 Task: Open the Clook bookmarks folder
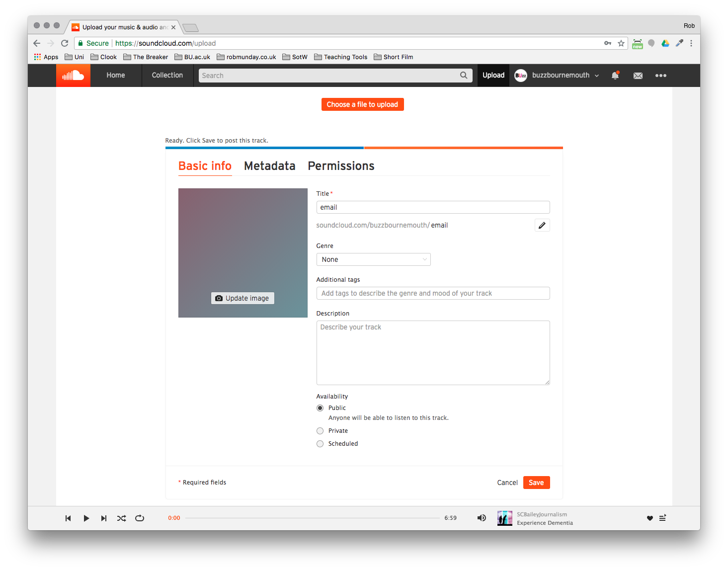[x=104, y=57]
